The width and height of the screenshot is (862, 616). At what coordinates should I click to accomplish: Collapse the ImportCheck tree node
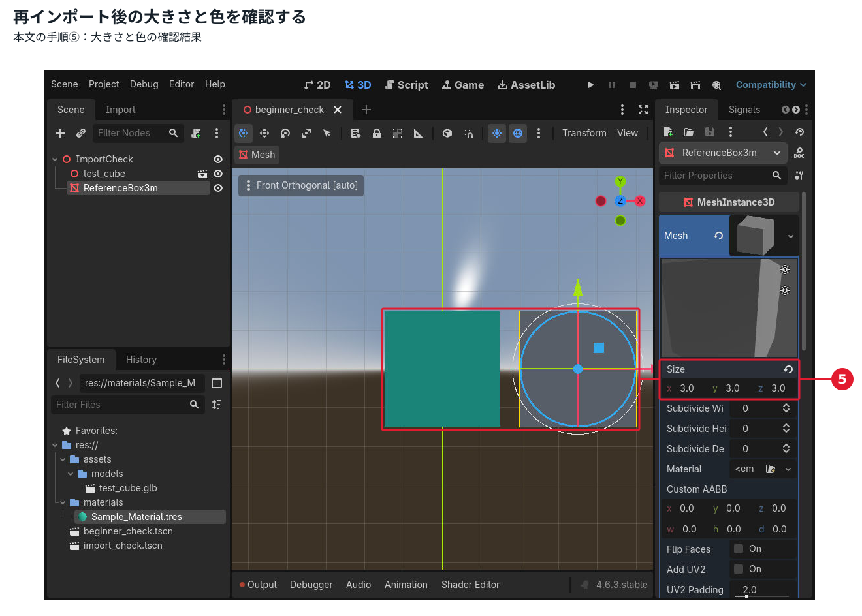click(x=55, y=159)
